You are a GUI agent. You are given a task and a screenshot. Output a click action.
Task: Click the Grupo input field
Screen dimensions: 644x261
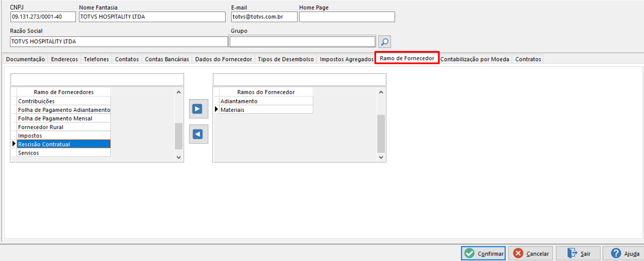[302, 42]
